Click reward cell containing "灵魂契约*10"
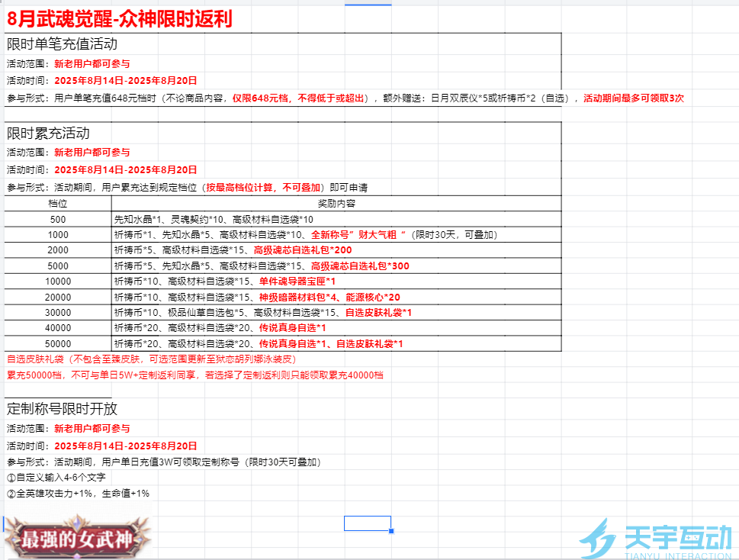739x560 pixels. tap(336, 219)
